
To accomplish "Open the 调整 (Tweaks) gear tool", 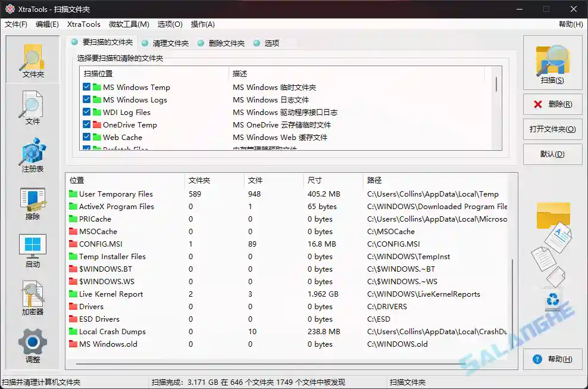I will coord(32,346).
